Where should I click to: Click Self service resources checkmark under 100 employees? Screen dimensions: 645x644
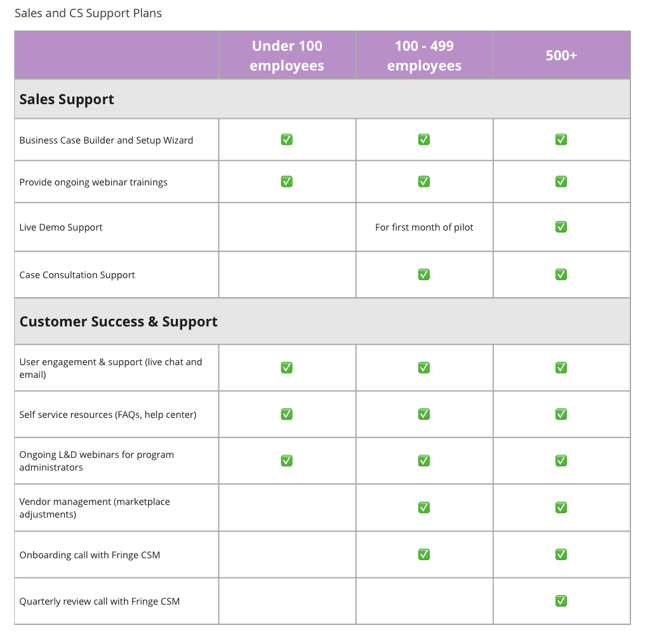click(x=287, y=414)
